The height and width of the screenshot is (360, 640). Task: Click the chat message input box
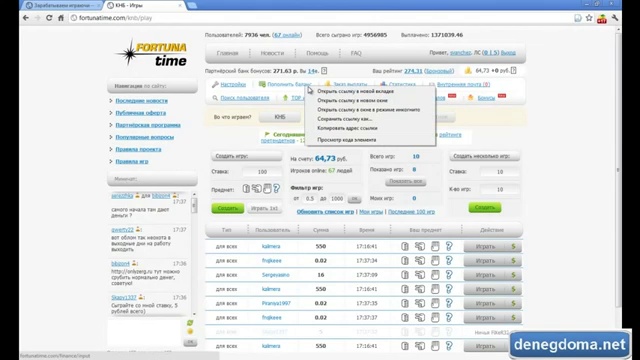click(x=144, y=332)
